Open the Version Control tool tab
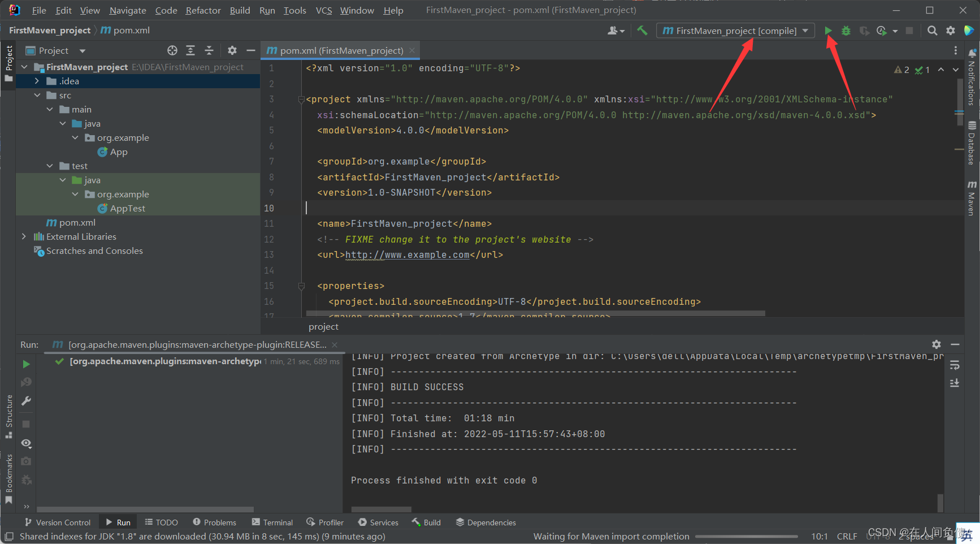The image size is (980, 544). point(57,523)
